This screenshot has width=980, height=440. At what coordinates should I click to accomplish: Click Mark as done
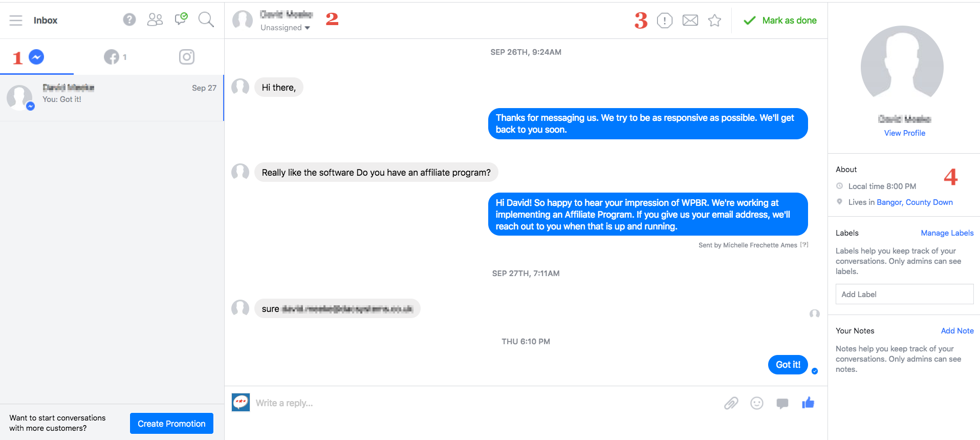[780, 20]
